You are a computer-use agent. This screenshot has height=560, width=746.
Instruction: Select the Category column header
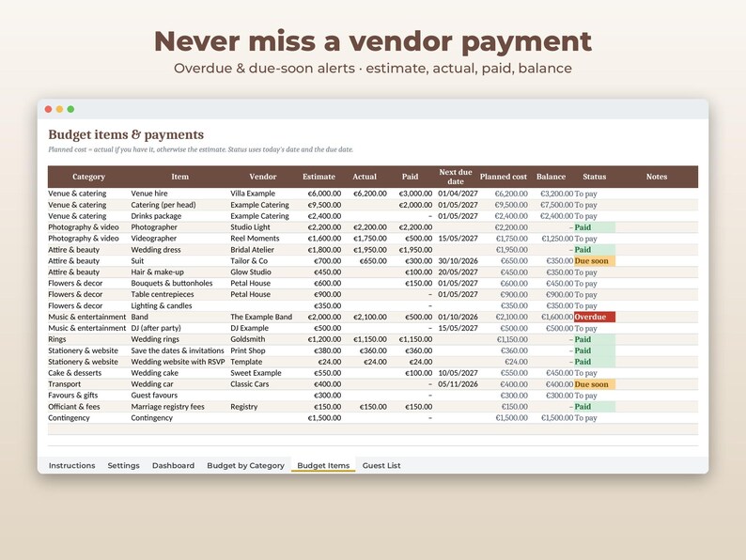pos(88,177)
